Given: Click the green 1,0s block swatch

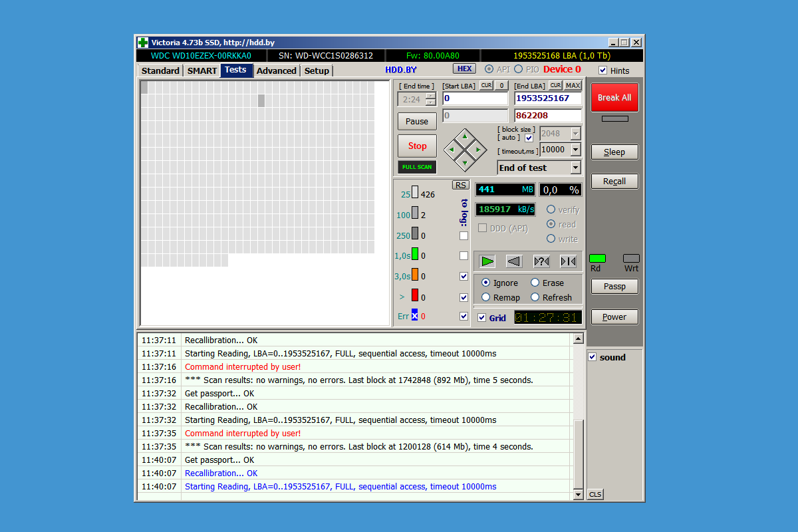Looking at the screenshot, I should coord(415,254).
